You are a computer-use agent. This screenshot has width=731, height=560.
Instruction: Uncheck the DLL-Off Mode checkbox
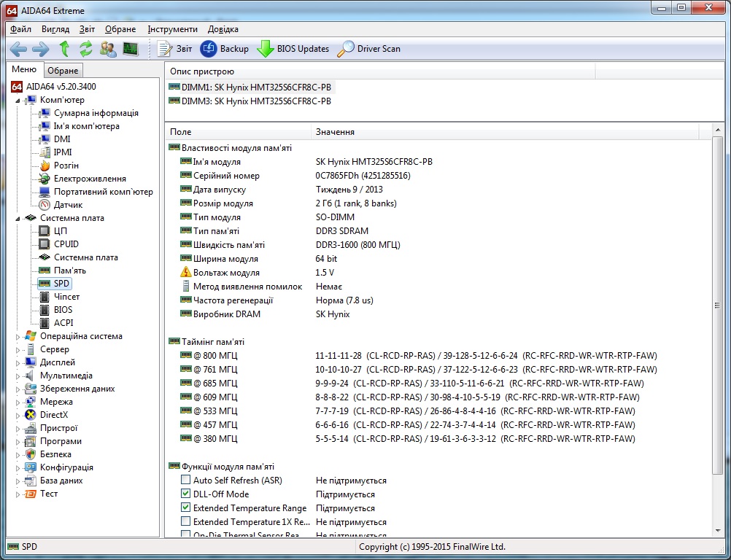coord(185,494)
